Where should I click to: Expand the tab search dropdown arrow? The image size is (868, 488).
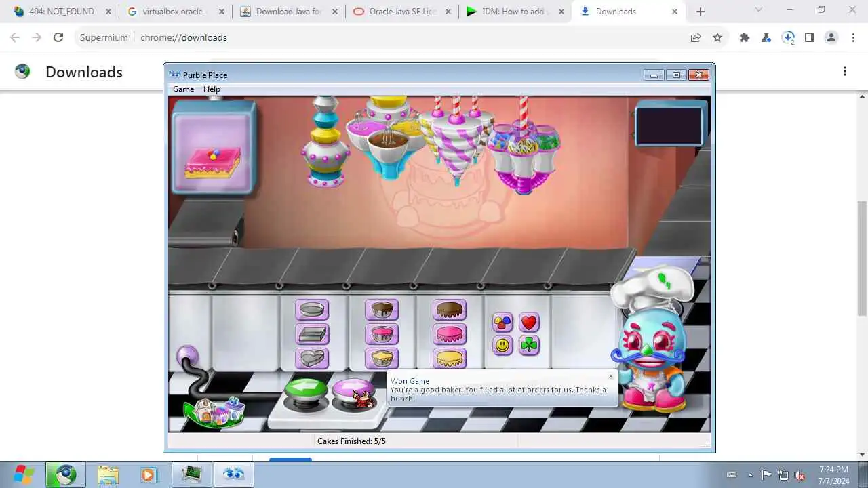point(759,9)
